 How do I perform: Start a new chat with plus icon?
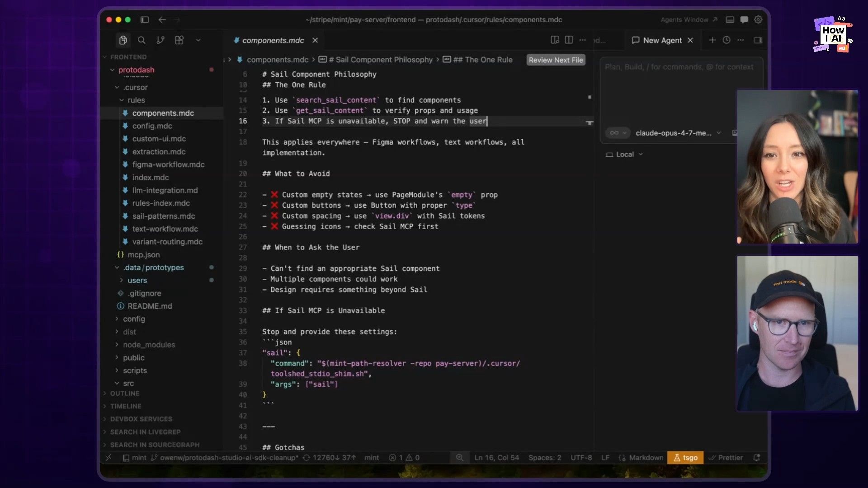pyautogui.click(x=712, y=40)
